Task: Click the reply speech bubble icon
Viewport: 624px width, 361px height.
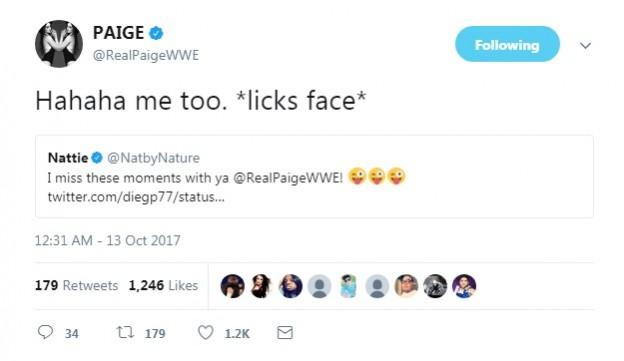Action: pos(45,332)
